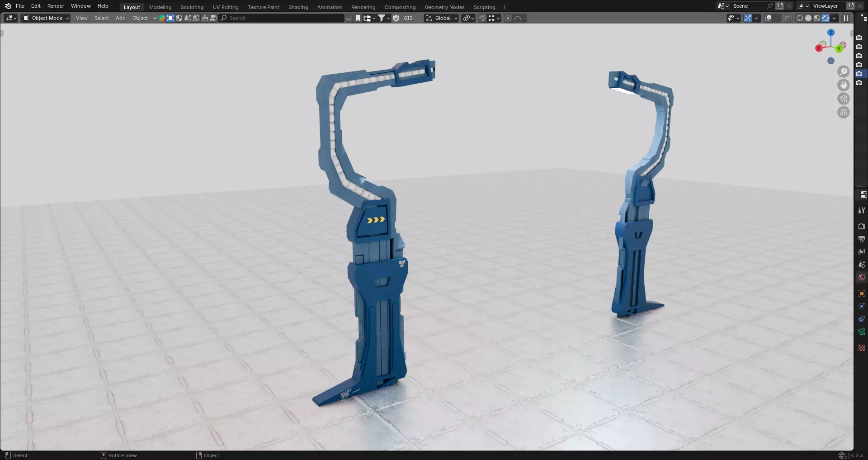Viewport: 868px width, 460px height.
Task: Toggle the camera view gizmo
Action: 844,99
